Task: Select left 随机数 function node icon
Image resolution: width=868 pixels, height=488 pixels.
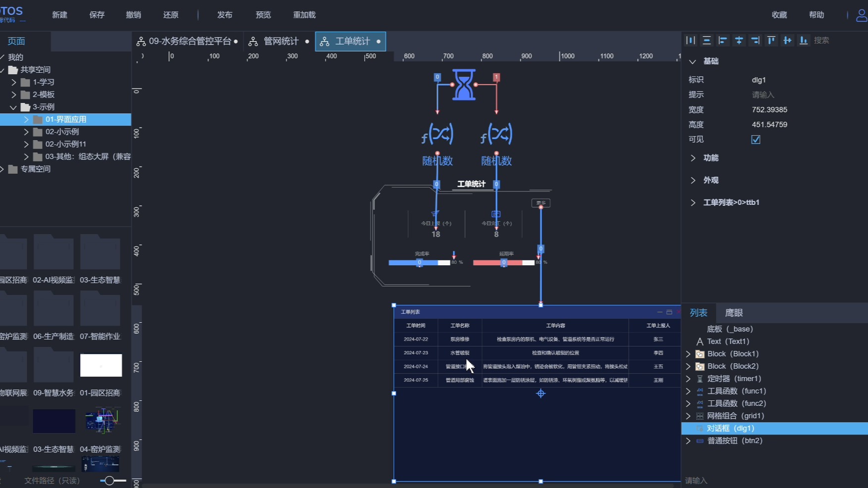Action: coord(437,134)
